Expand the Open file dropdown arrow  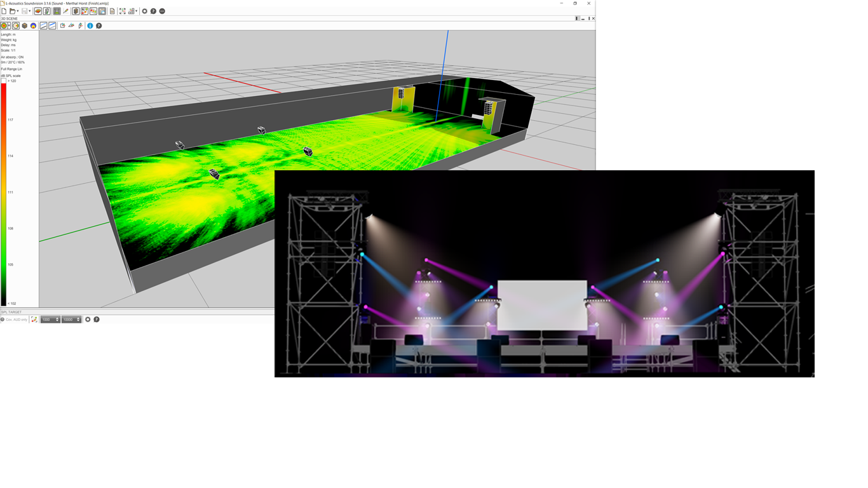coord(18,11)
